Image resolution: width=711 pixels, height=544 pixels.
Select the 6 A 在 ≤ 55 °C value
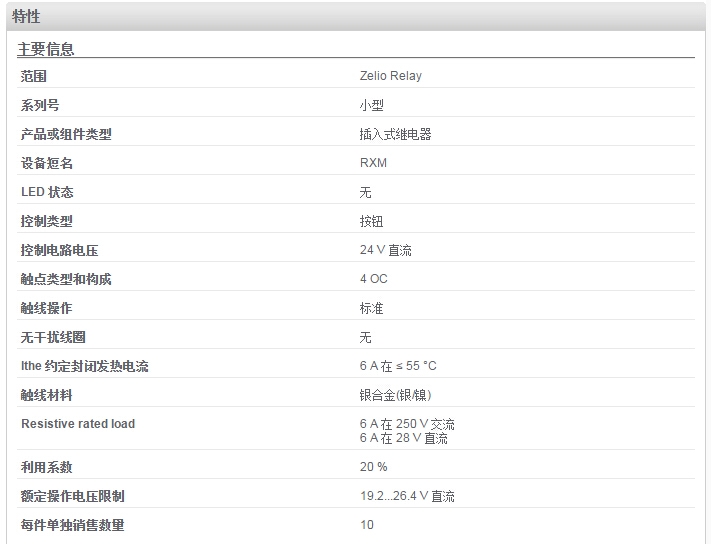[x=398, y=366]
